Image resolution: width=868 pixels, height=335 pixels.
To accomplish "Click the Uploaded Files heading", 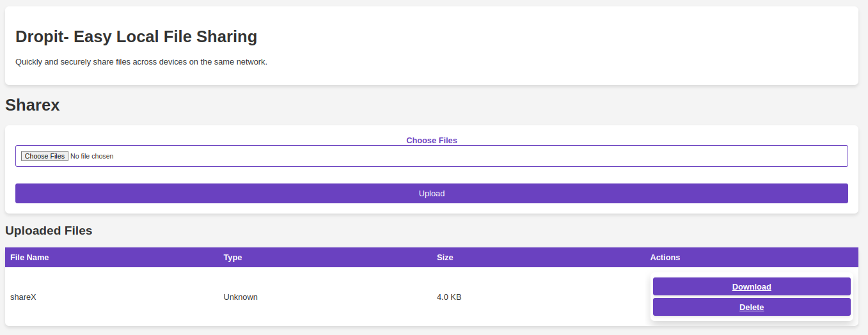I will [49, 230].
